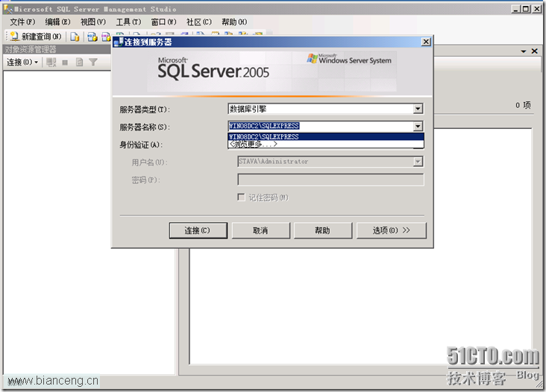Choose <浏览更多...> in the server list
Viewport: 546px width, 392px height.
pos(326,144)
